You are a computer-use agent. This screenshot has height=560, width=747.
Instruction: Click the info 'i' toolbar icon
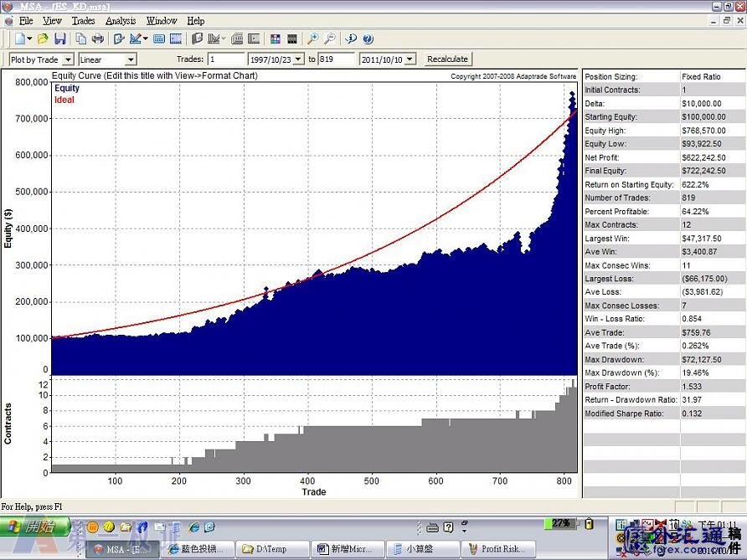click(x=351, y=39)
